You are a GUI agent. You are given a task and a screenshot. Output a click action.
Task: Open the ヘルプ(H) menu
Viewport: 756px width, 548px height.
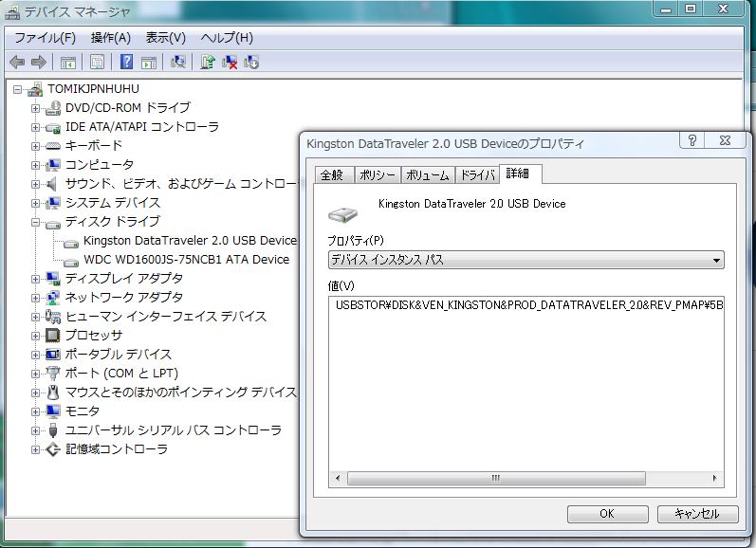click(x=227, y=38)
